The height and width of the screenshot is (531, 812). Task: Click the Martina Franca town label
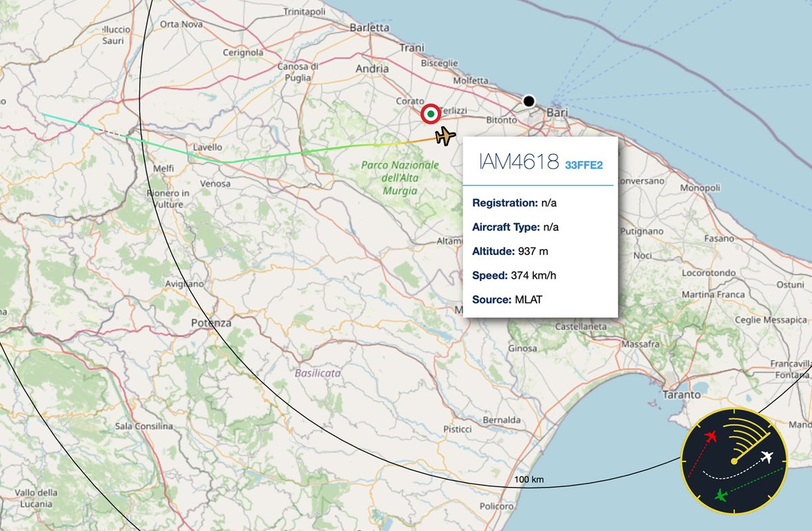[713, 294]
